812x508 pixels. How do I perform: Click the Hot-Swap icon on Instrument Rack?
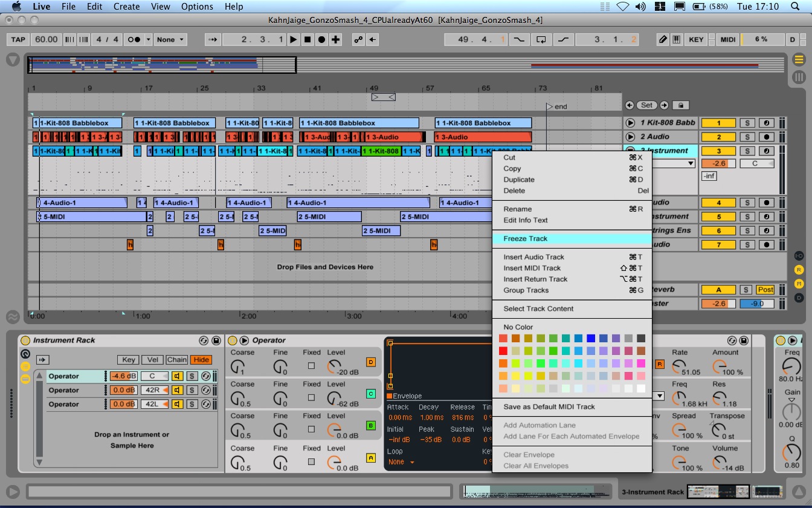pos(204,341)
